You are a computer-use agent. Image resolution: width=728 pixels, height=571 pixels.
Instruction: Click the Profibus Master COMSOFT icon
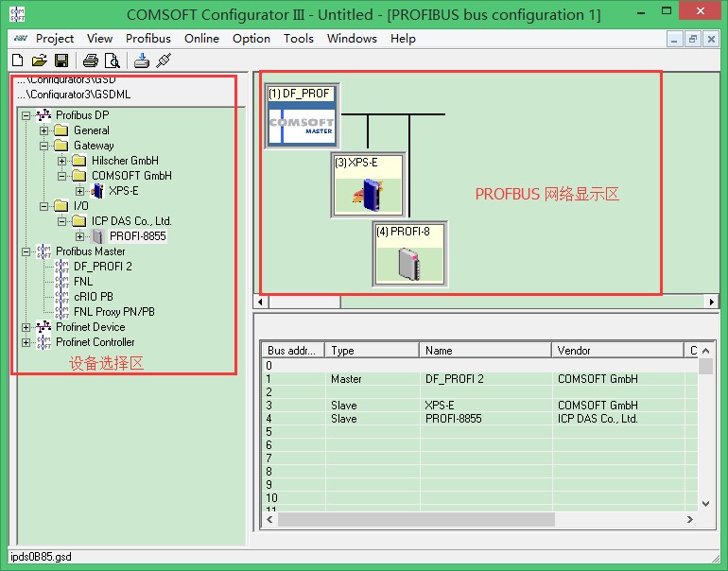point(43,251)
